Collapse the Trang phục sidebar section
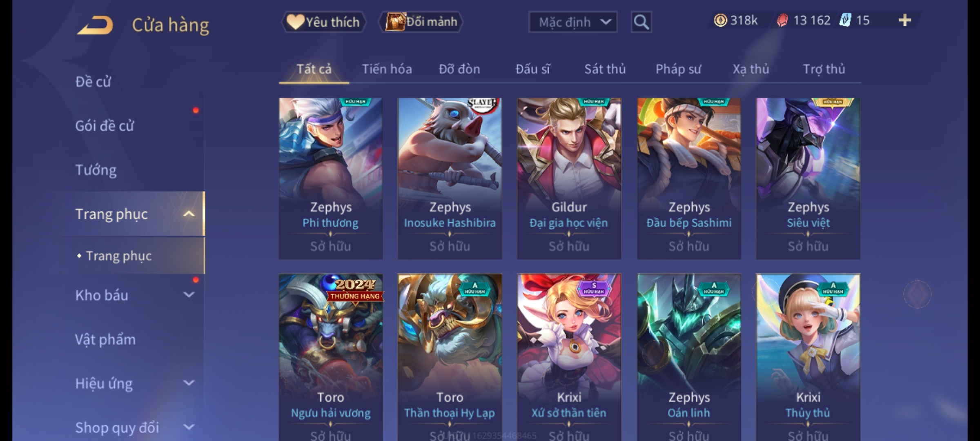The height and width of the screenshot is (441, 980). (189, 214)
